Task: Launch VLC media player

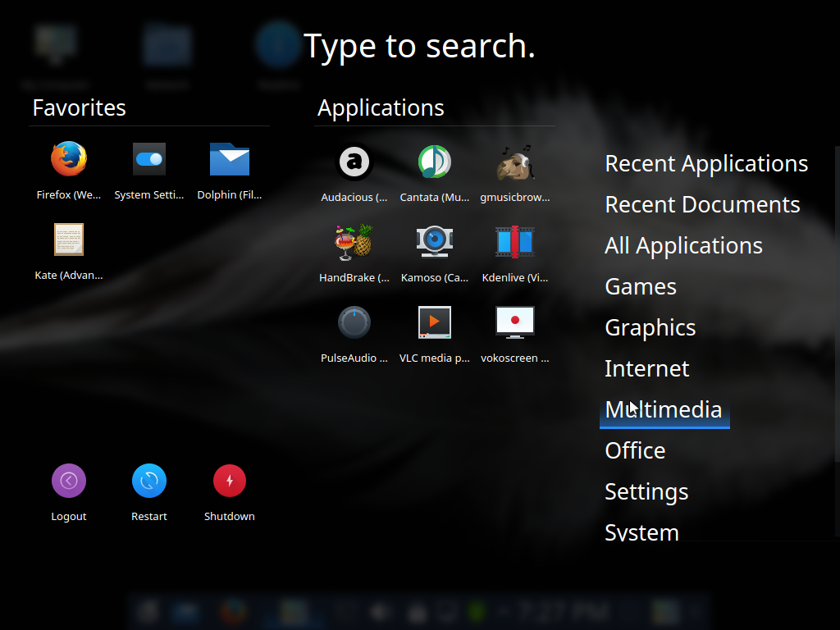Action: 435,322
